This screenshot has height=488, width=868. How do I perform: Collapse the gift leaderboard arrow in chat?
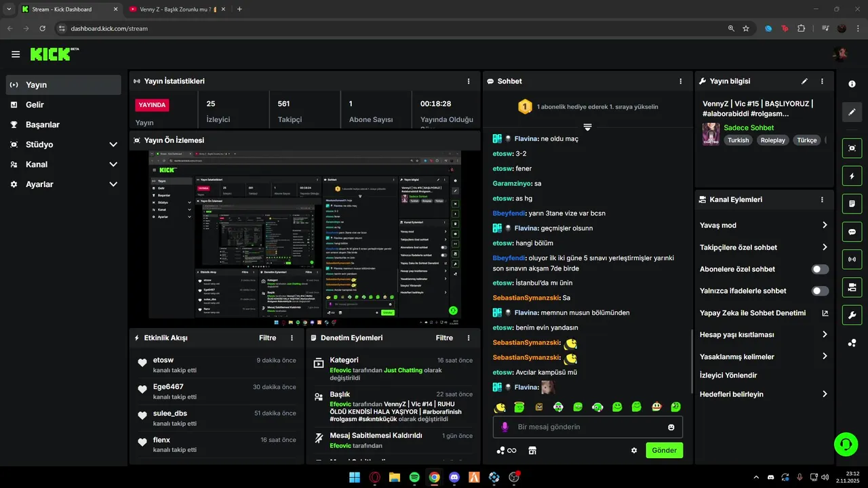tap(588, 127)
